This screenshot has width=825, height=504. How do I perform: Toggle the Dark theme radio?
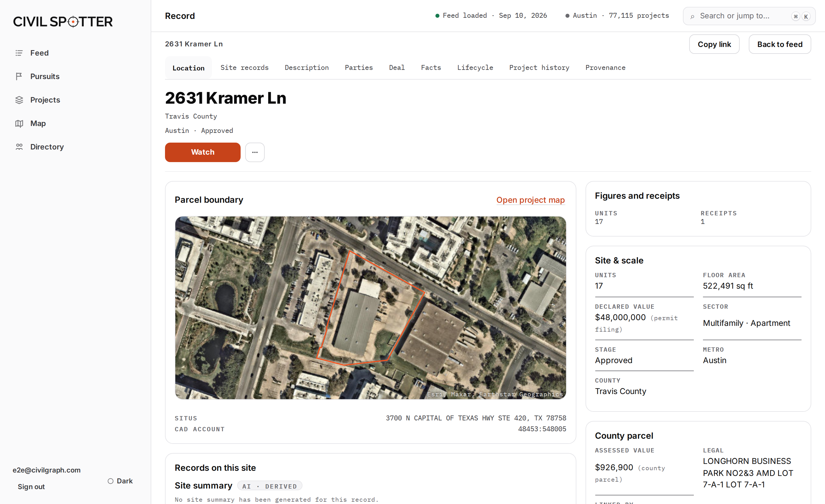(x=111, y=481)
